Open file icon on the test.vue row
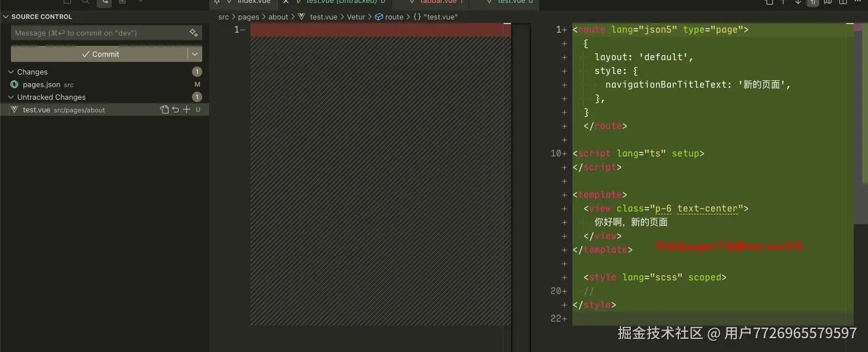868x352 pixels. [164, 109]
